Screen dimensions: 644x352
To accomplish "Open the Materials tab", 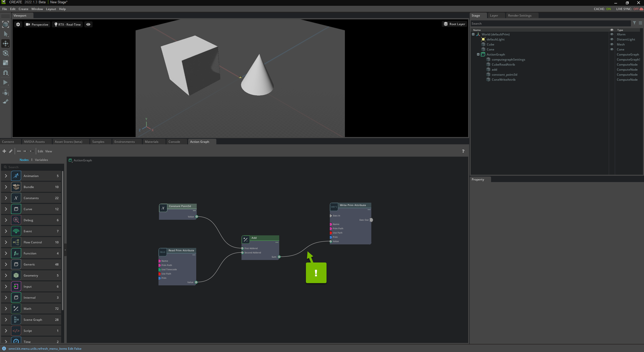I will click(151, 142).
